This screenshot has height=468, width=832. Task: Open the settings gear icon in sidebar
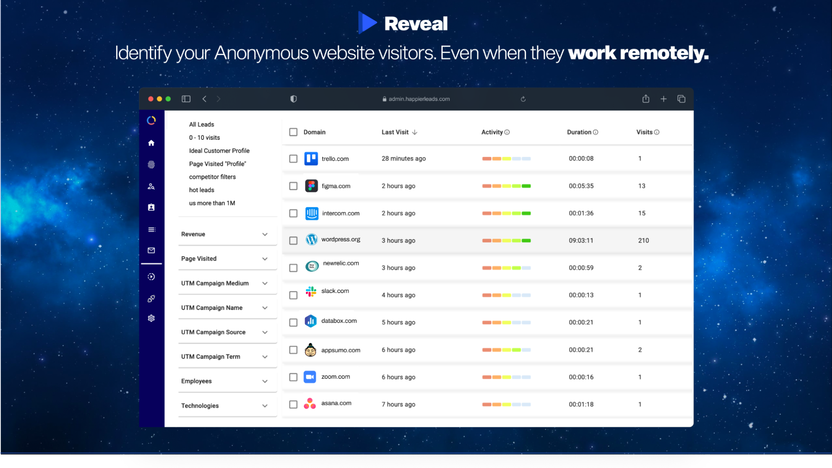click(151, 318)
